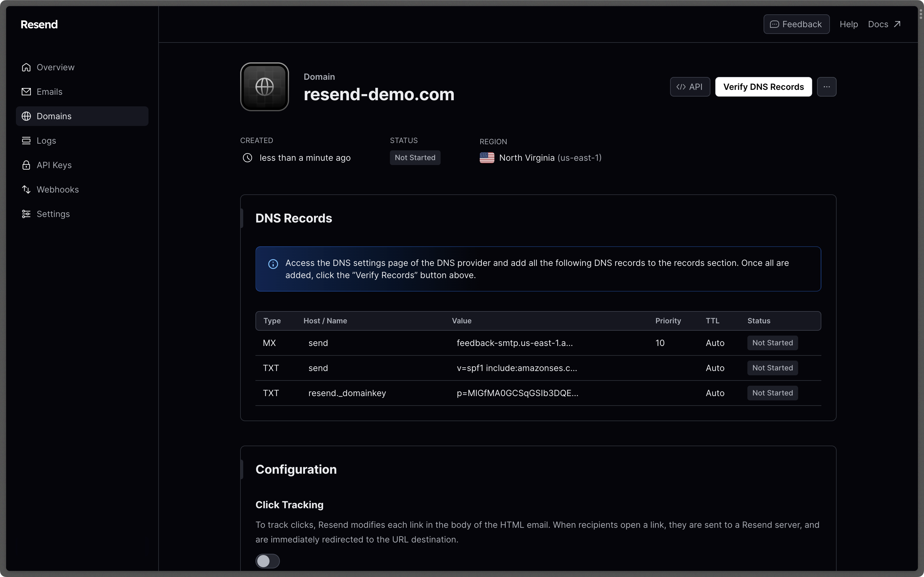Click feedback-smtp.us-east-1 value

pyautogui.click(x=515, y=343)
